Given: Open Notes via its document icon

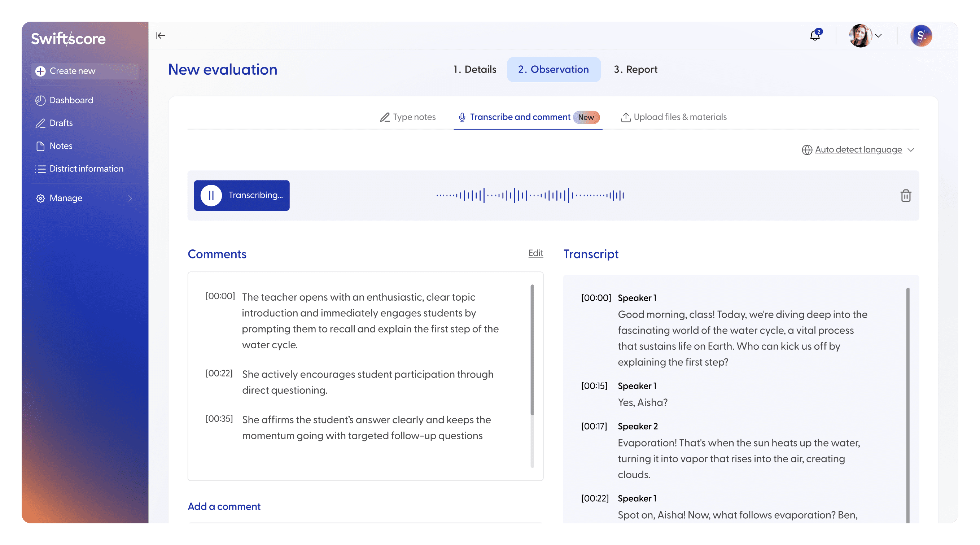Looking at the screenshot, I should pyautogui.click(x=41, y=146).
